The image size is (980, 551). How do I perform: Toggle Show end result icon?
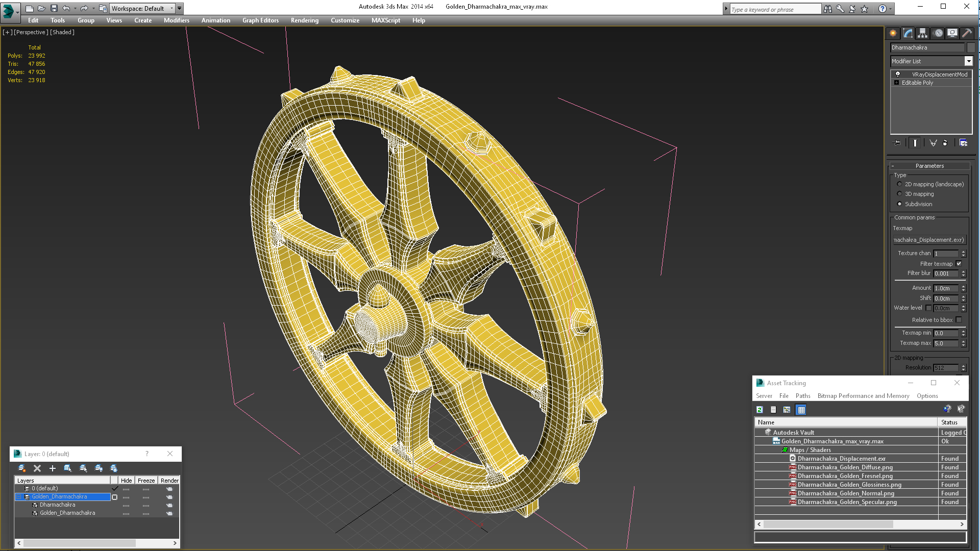[915, 143]
